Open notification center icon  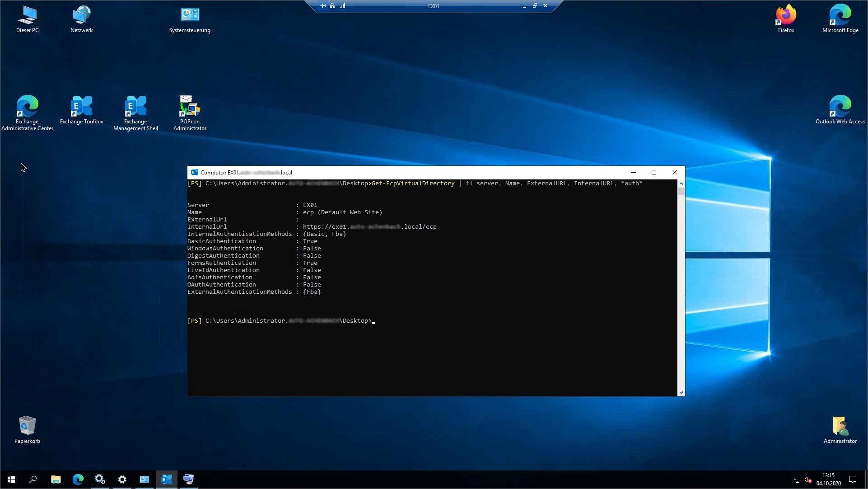click(x=853, y=480)
